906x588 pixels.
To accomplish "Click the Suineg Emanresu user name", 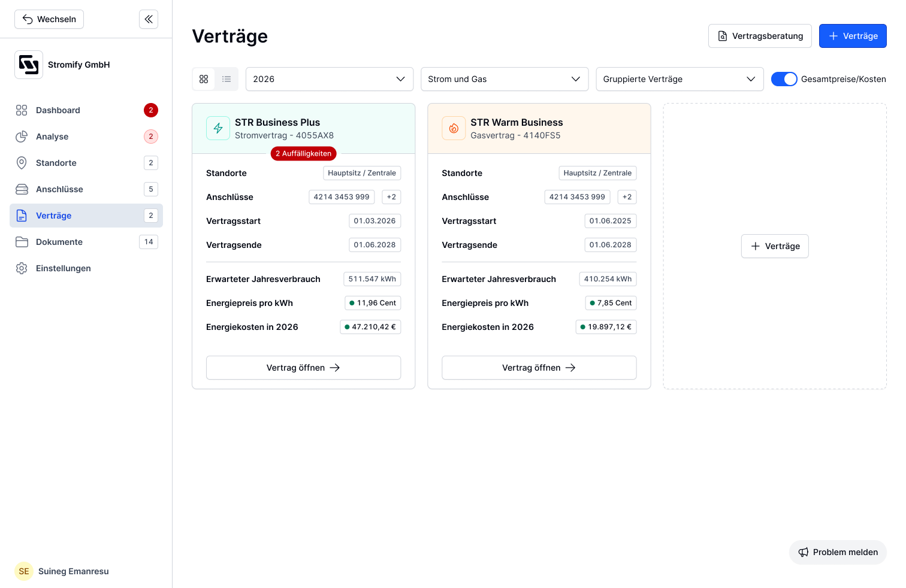I will click(x=74, y=571).
